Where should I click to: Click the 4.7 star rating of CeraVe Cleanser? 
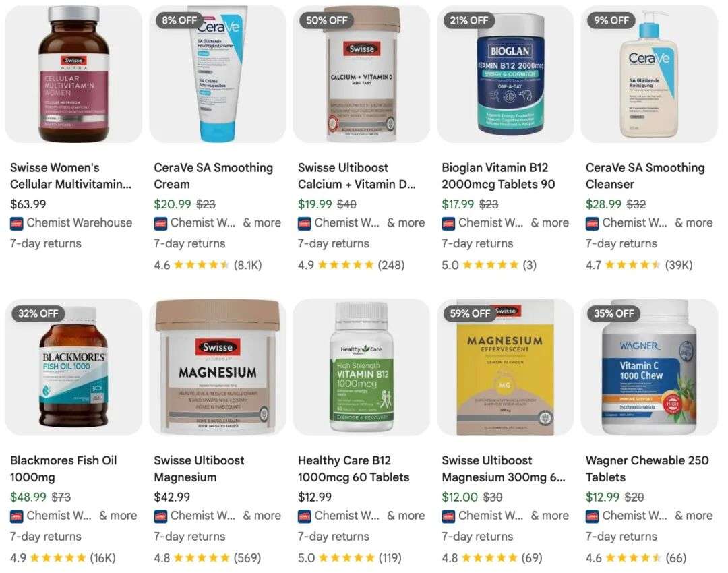[639, 265]
